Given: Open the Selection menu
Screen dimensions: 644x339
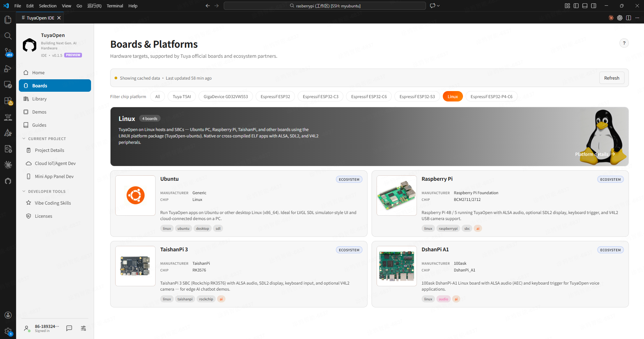Looking at the screenshot, I should click(48, 6).
